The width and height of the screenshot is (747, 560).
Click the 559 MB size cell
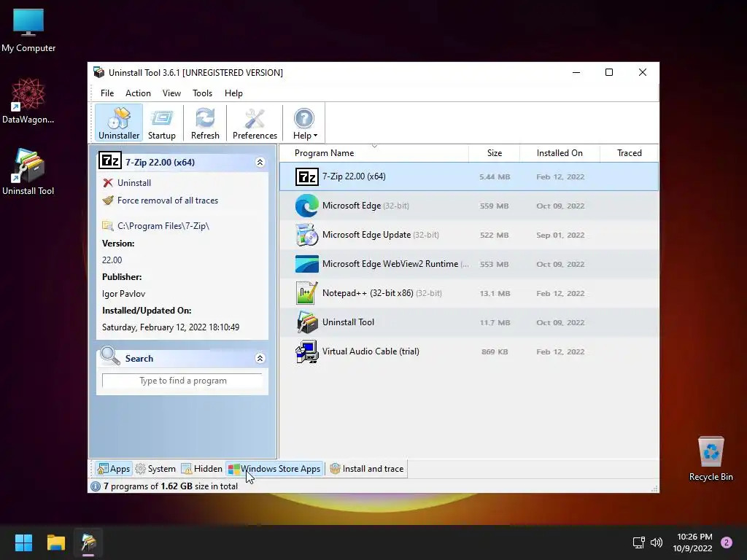click(494, 206)
